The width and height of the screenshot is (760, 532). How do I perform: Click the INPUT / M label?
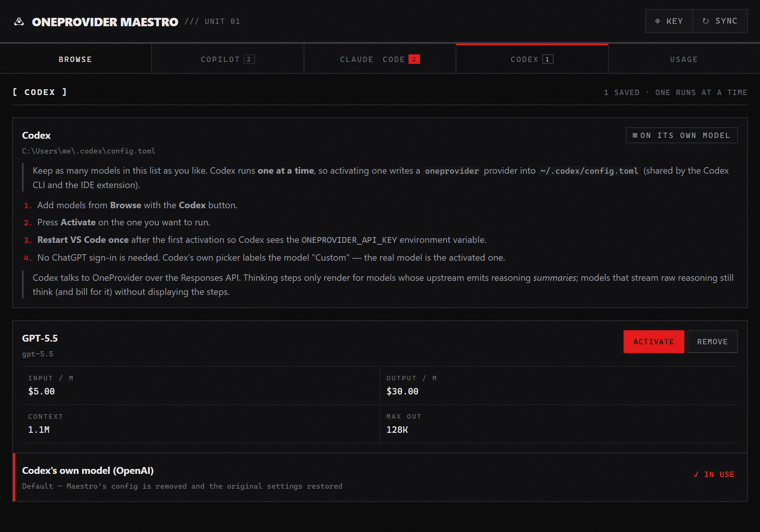(51, 378)
